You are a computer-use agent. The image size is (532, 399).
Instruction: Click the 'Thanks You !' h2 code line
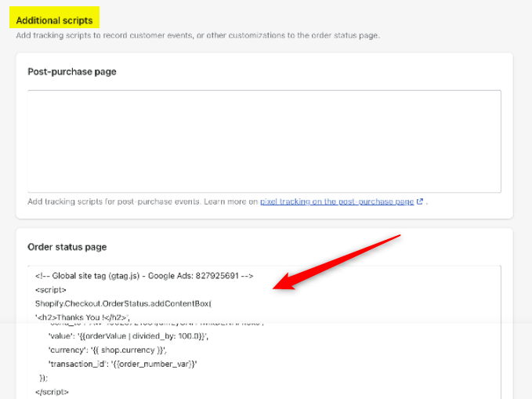click(x=83, y=317)
